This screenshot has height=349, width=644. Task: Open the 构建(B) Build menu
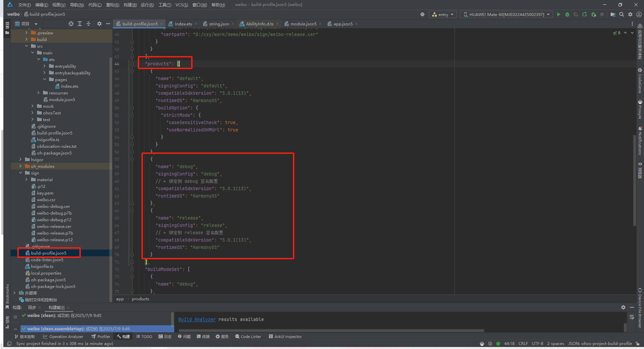point(130,5)
